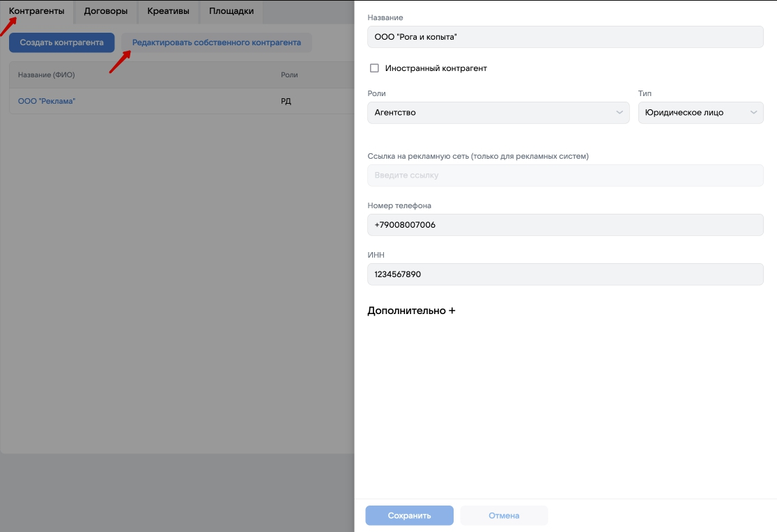777x532 pixels.
Task: Click the Роли column header in table
Action: (x=289, y=75)
